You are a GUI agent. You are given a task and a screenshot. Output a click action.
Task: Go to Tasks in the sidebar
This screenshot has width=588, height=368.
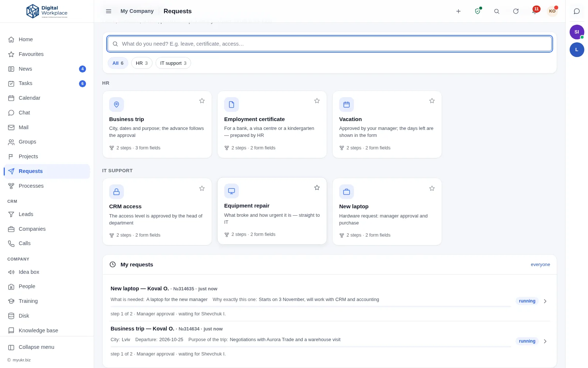[47, 84]
